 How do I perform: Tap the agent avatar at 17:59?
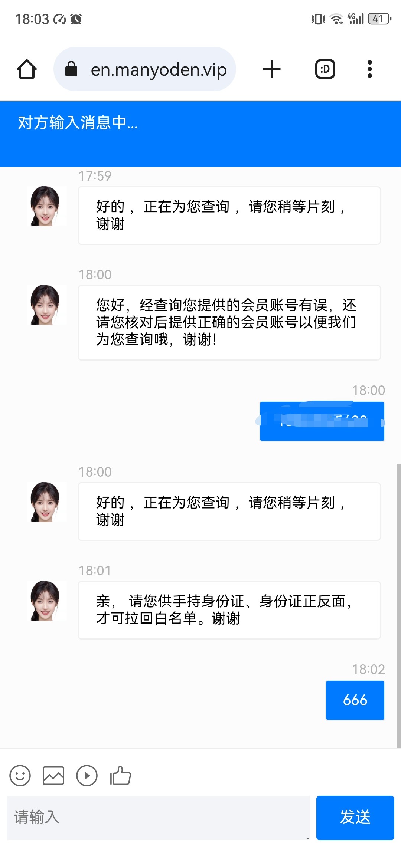[45, 206]
